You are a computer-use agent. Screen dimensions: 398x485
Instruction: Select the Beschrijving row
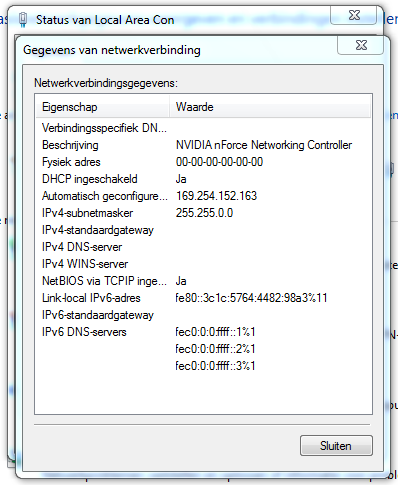pos(203,145)
